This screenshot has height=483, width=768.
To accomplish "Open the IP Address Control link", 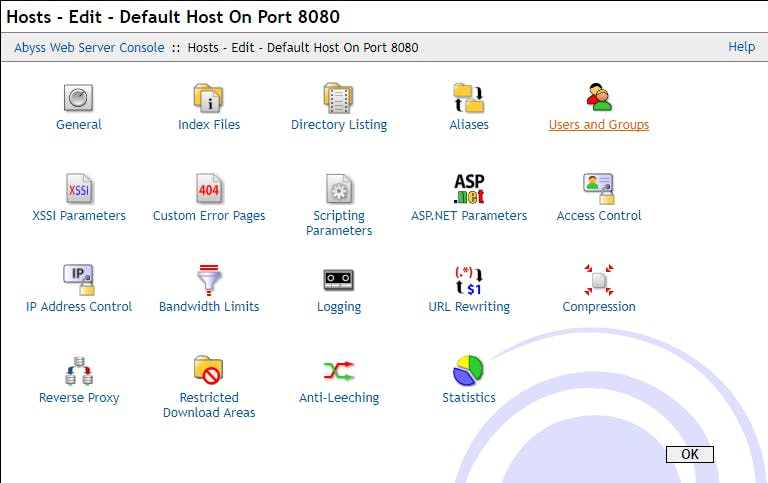I will [79, 307].
